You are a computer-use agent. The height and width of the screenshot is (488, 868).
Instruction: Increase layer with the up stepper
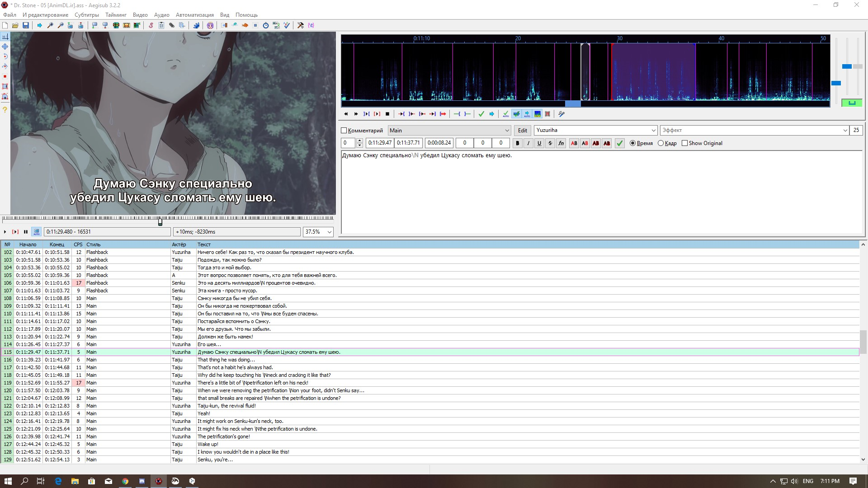coord(359,141)
